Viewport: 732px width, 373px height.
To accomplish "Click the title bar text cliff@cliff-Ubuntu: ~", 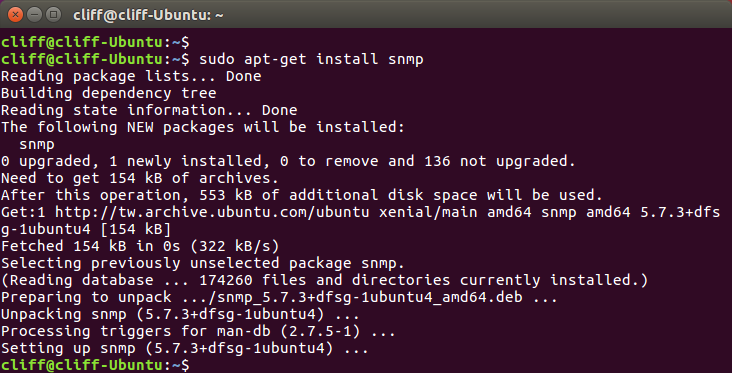I will (x=148, y=15).
